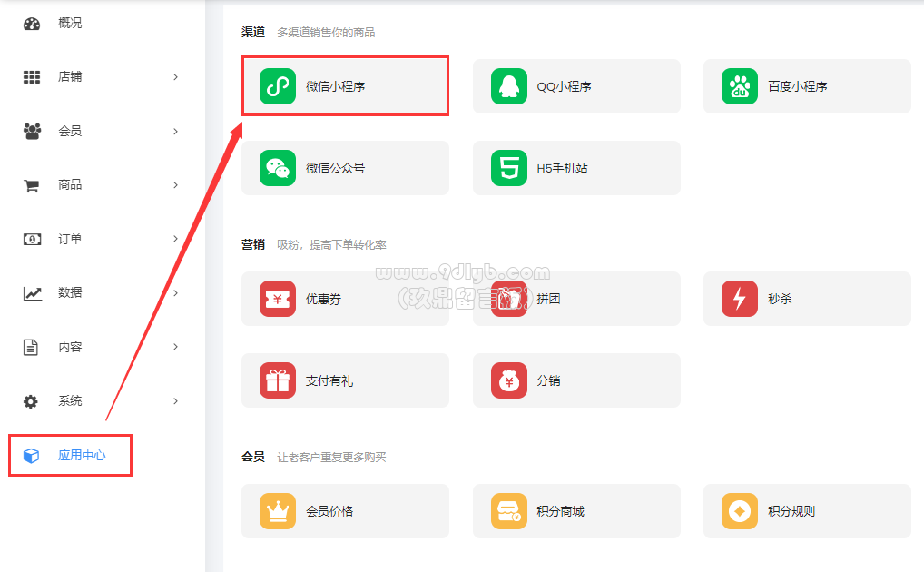
Task: Click the 商品 shopping cart icon
Action: 31,186
